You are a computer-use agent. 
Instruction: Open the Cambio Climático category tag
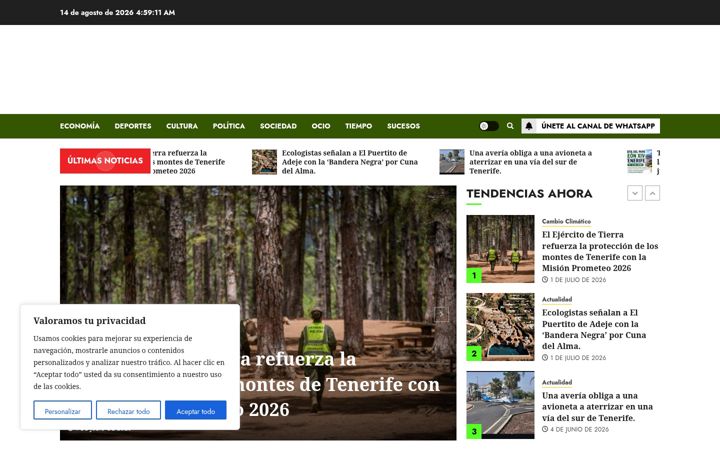tap(566, 221)
